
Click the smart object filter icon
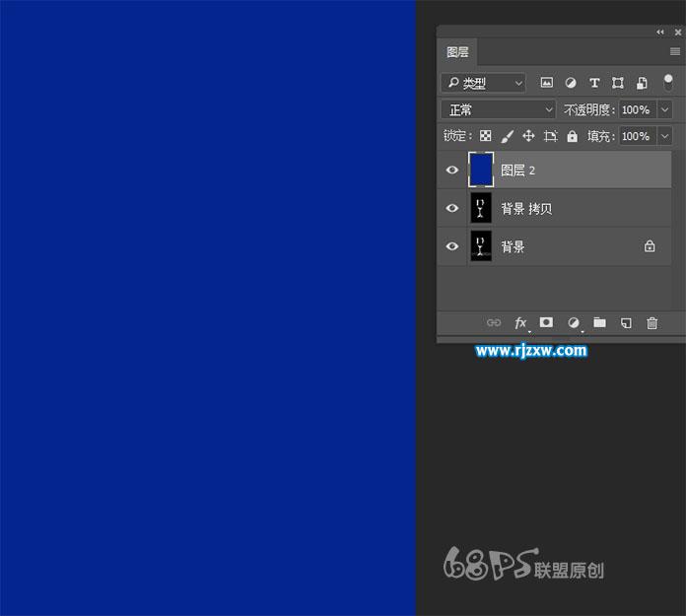point(642,83)
